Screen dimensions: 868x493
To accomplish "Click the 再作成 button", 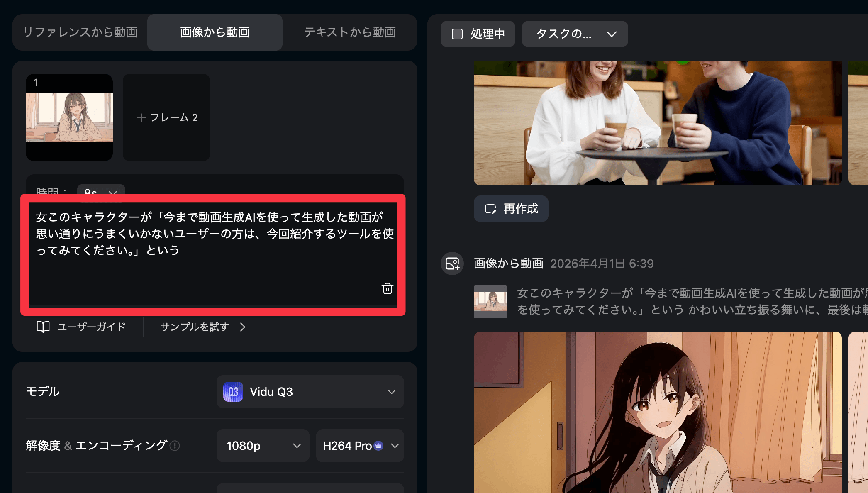I will [x=511, y=209].
